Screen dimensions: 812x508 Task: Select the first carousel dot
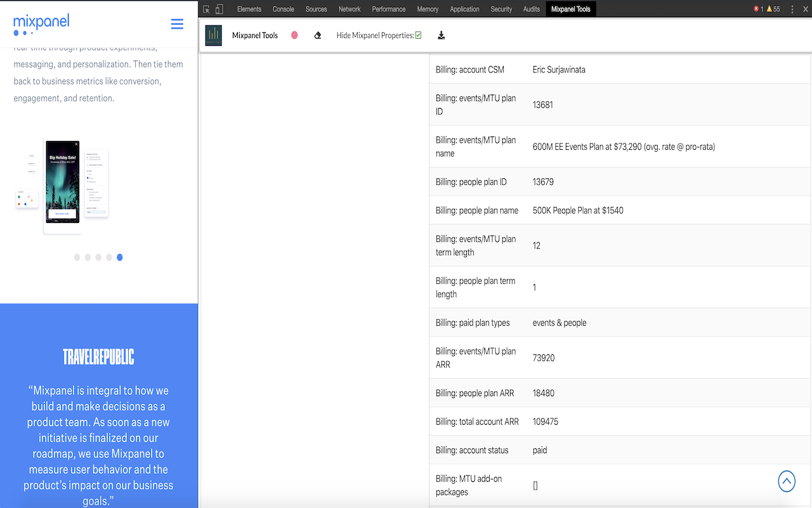click(77, 257)
